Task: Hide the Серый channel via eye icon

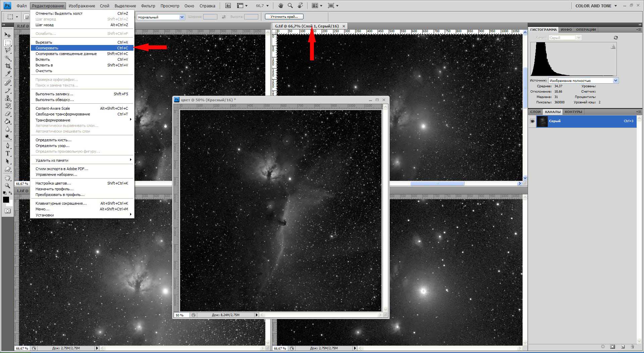Action: pos(532,121)
